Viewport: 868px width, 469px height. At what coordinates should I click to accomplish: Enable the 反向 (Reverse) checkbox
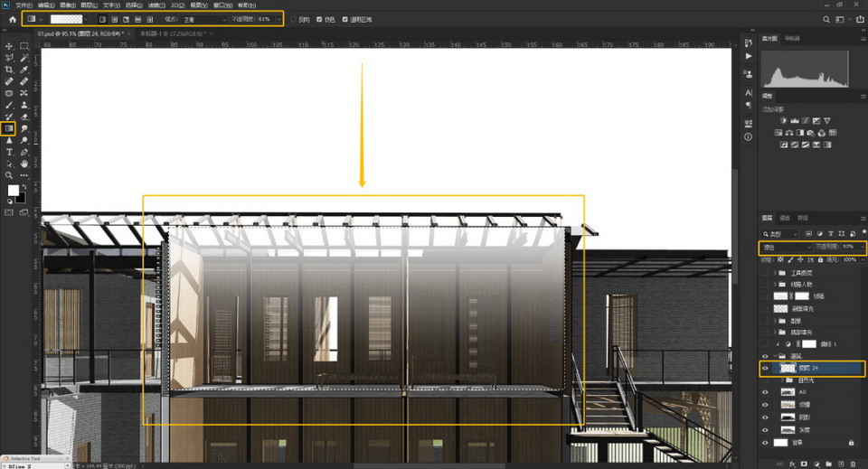click(x=293, y=19)
